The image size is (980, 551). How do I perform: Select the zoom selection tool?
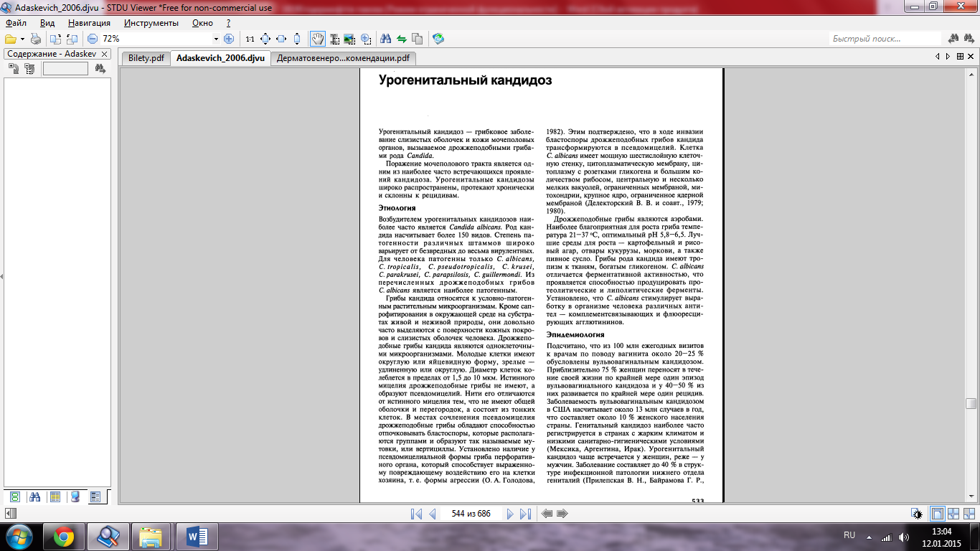click(x=366, y=39)
